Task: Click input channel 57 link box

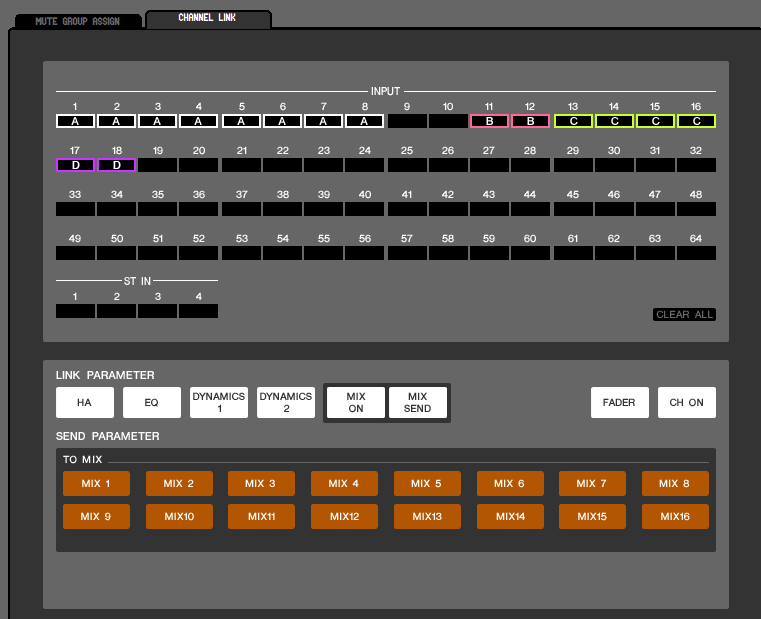Action: click(407, 253)
